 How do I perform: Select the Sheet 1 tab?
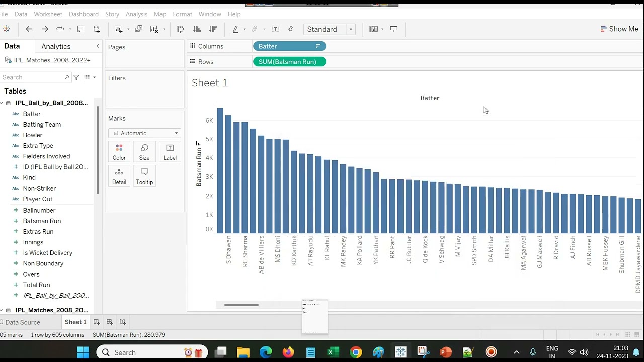[x=75, y=322]
